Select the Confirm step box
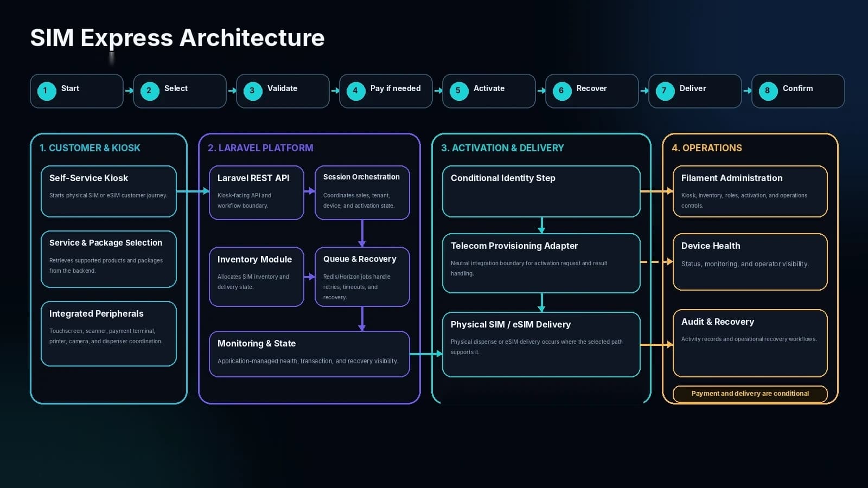Screen dimensions: 868x488 (798, 91)
